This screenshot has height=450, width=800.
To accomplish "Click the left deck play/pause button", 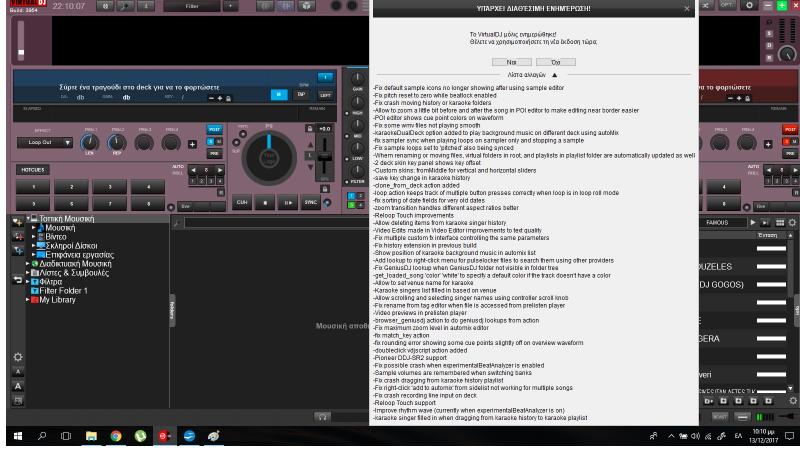I will point(288,202).
